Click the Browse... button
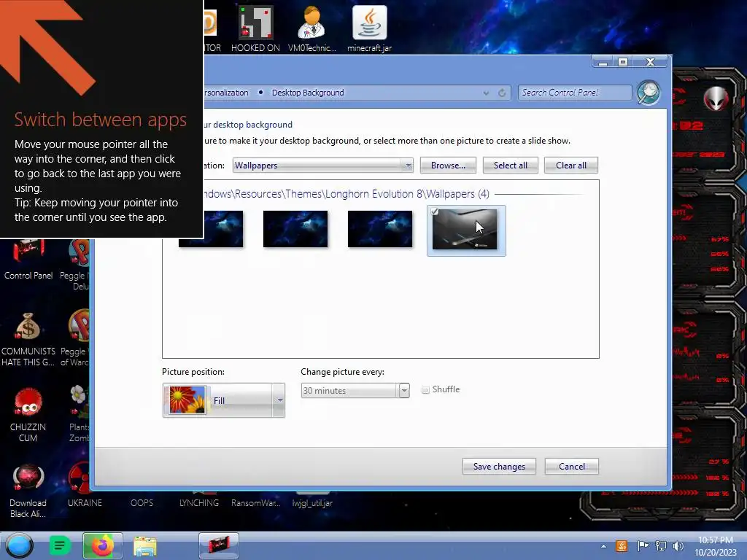This screenshot has width=747, height=560. point(448,166)
